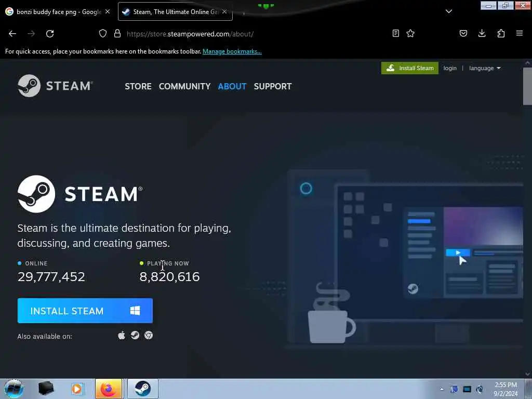Image resolution: width=532 pixels, height=399 pixels.
Task: Choose the Apple macOS download icon
Action: [x=122, y=335]
